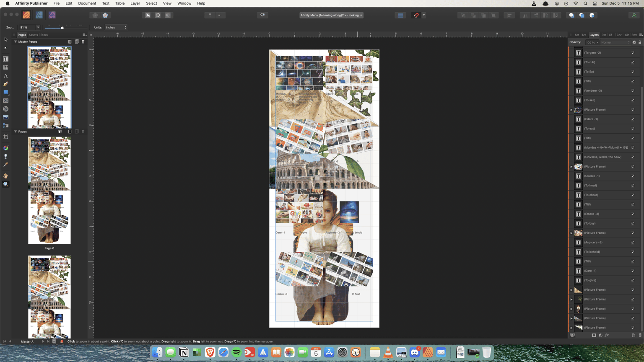Toggle visibility of (Tergere -2) layer
The image size is (644, 362).
coord(633,53)
